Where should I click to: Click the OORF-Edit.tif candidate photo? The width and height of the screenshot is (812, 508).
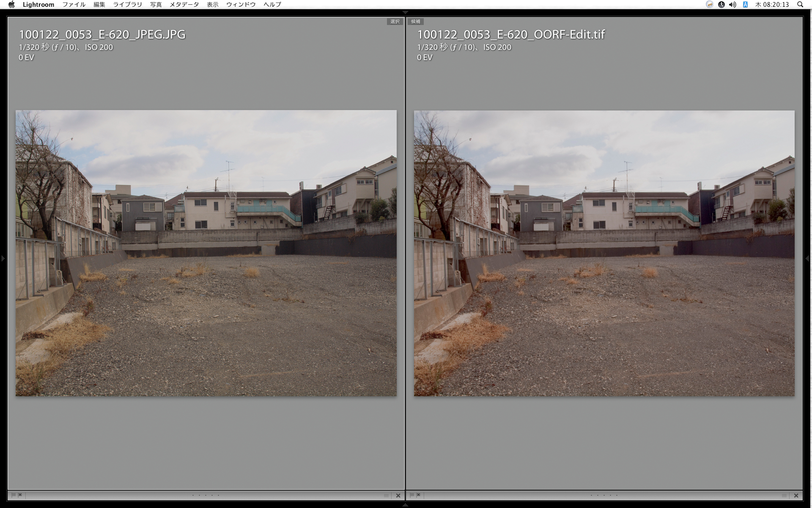tap(604, 253)
